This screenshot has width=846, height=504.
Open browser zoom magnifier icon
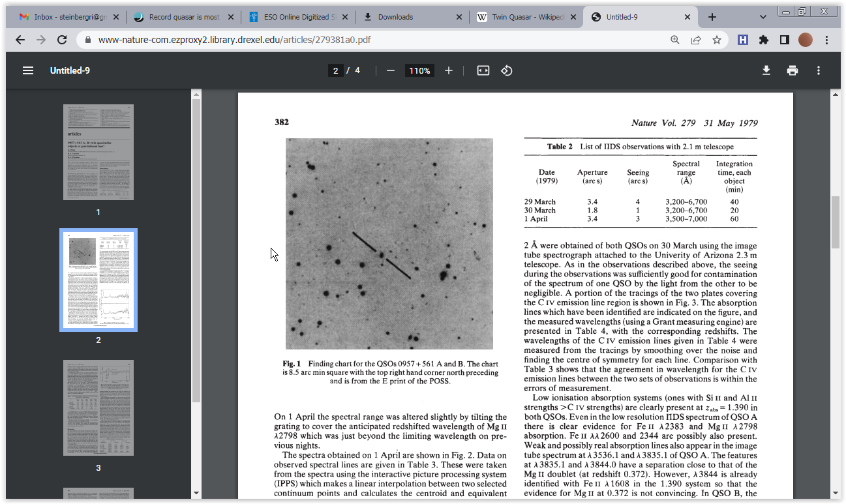[675, 40]
